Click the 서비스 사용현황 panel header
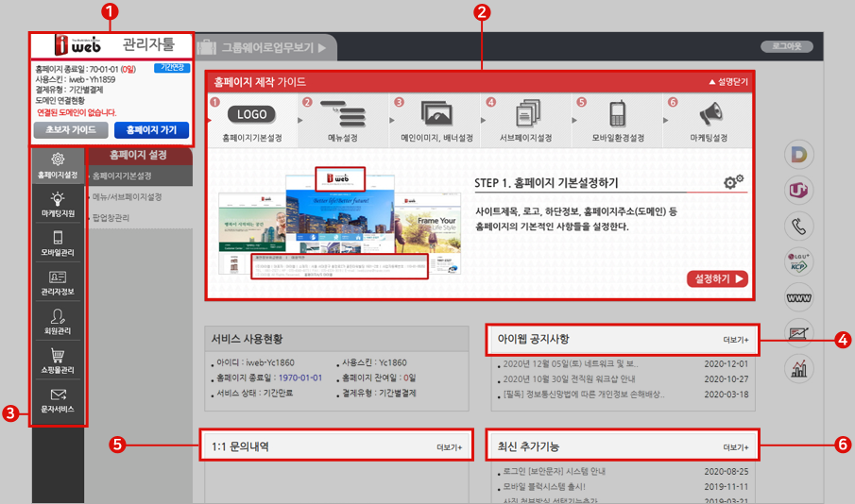 pos(336,339)
